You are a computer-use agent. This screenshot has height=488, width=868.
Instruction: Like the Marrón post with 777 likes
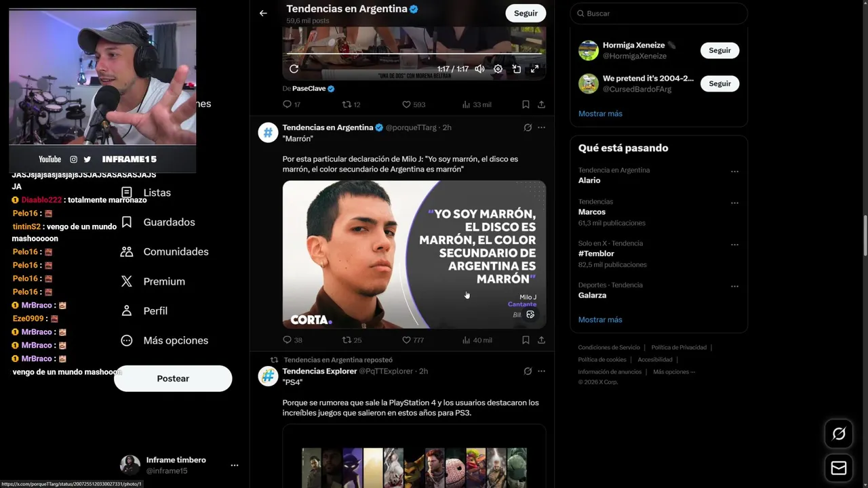pyautogui.click(x=413, y=340)
